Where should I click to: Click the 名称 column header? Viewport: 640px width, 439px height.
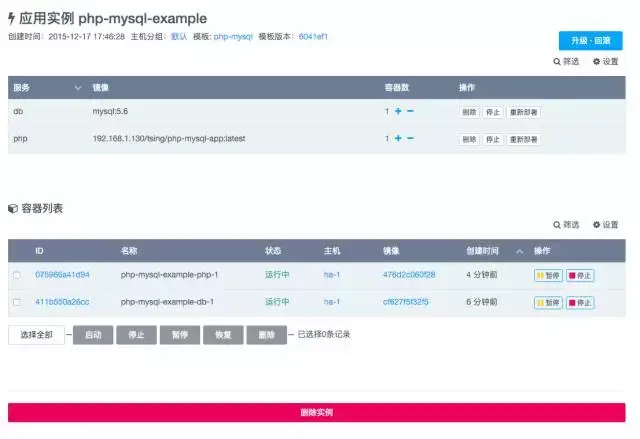[x=129, y=251]
